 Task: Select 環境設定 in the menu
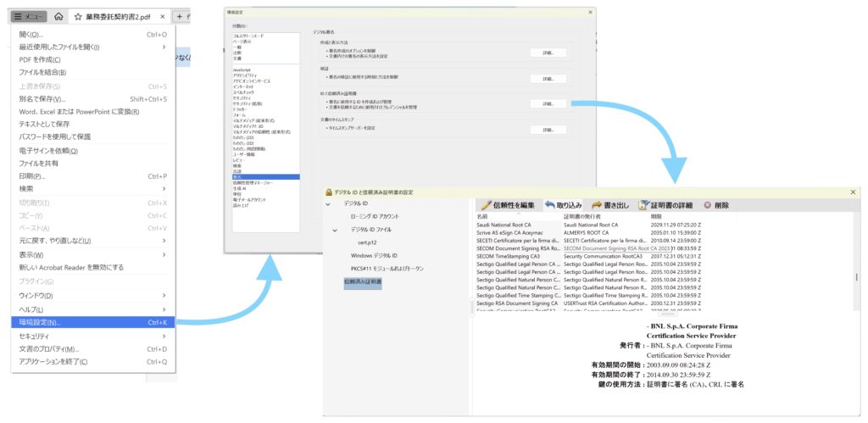41,322
